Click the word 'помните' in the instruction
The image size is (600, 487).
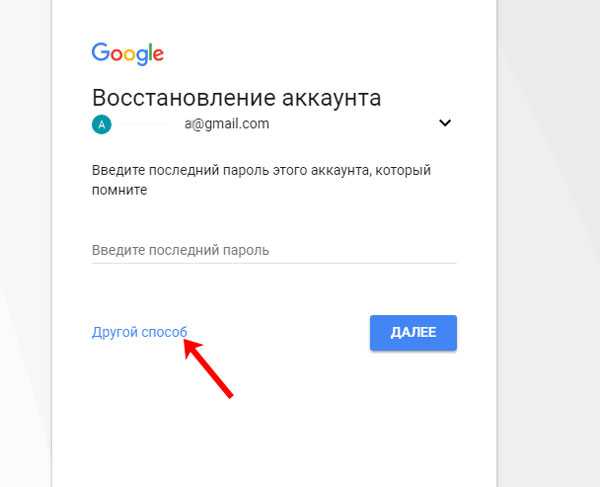pyautogui.click(x=119, y=190)
